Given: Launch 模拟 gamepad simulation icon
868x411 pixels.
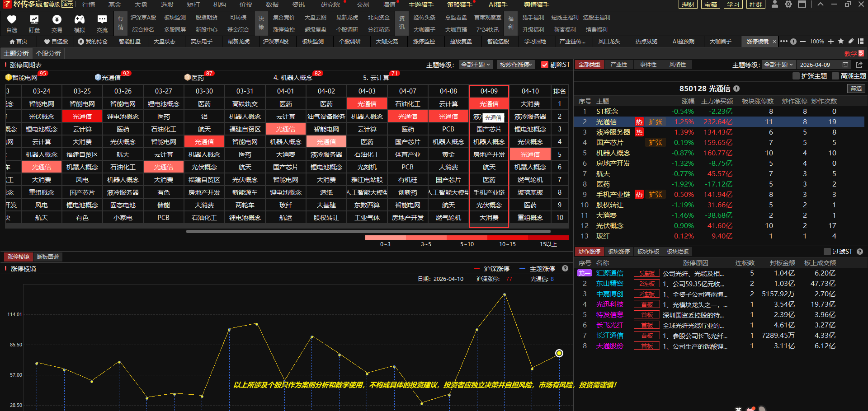Looking at the screenshot, I should [x=80, y=20].
